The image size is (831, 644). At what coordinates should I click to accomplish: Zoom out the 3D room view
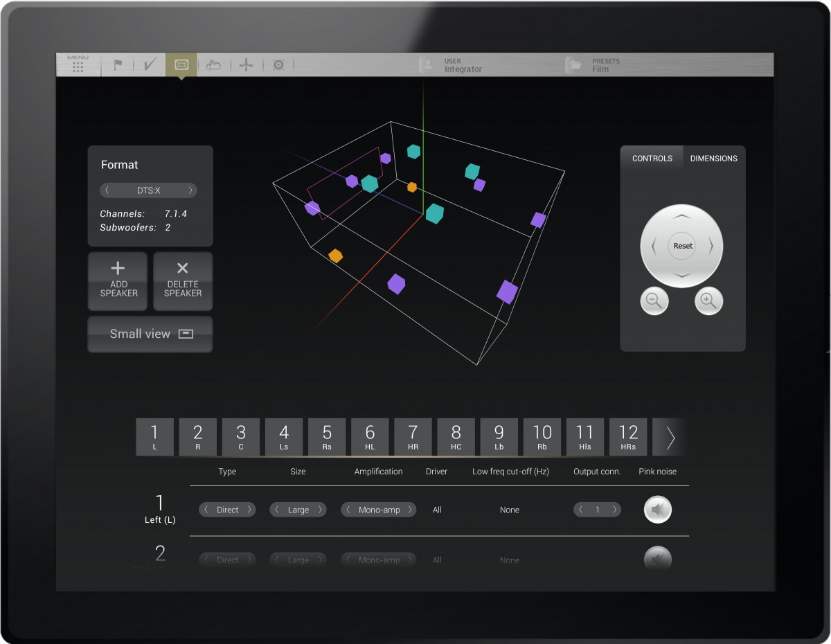654,301
